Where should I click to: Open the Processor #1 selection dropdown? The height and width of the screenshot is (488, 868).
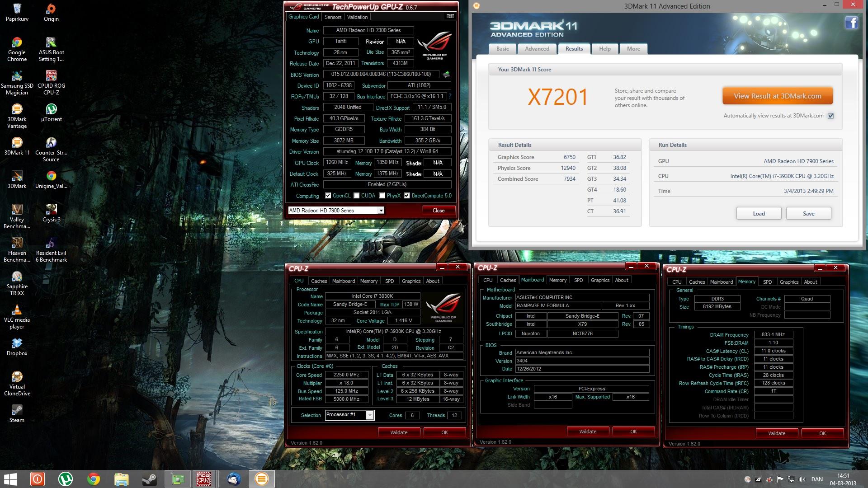click(x=370, y=415)
